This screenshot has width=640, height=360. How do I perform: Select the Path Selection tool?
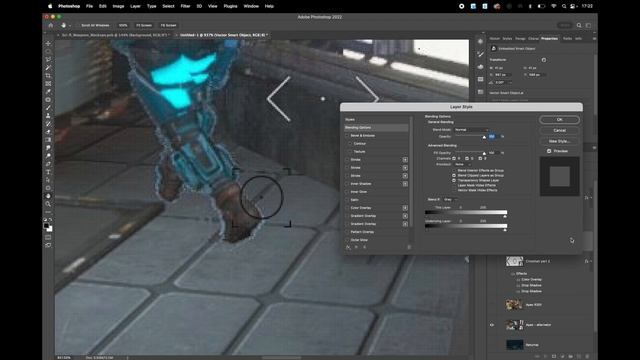coord(48,180)
